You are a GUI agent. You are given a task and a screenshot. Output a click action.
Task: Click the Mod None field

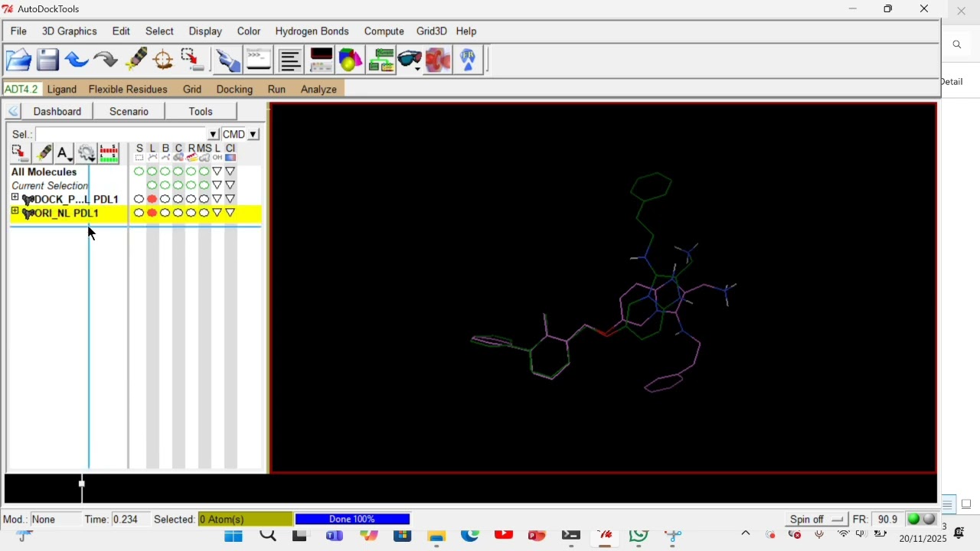pyautogui.click(x=55, y=520)
